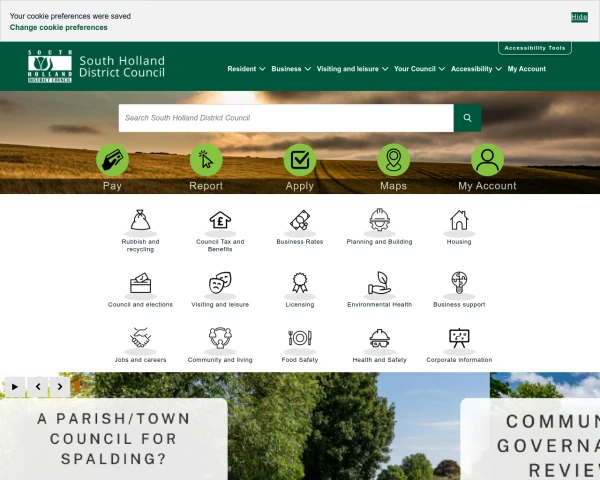Open the Business navigation menu
The image size is (600, 480).
coord(286,69)
